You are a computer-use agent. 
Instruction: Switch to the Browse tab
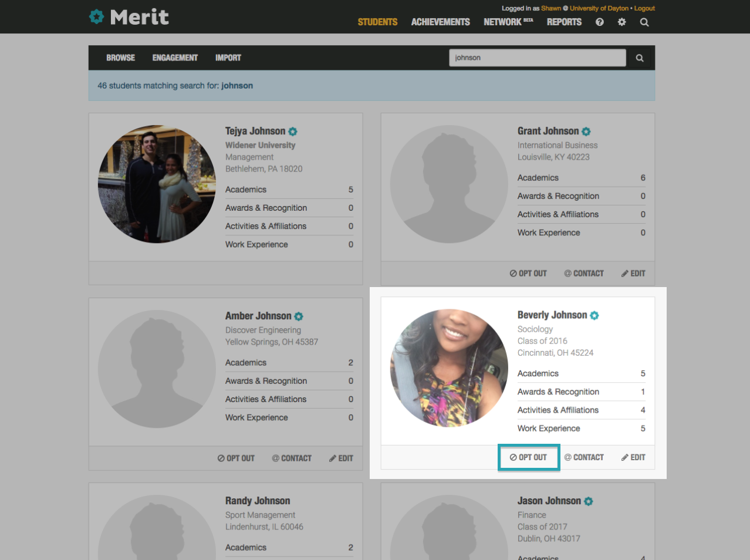point(120,58)
